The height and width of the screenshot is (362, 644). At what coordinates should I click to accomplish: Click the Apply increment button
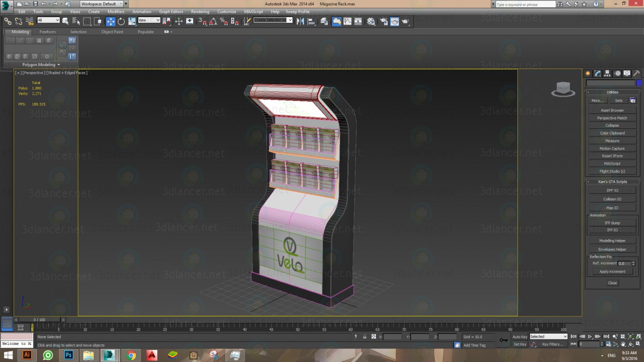click(x=612, y=272)
